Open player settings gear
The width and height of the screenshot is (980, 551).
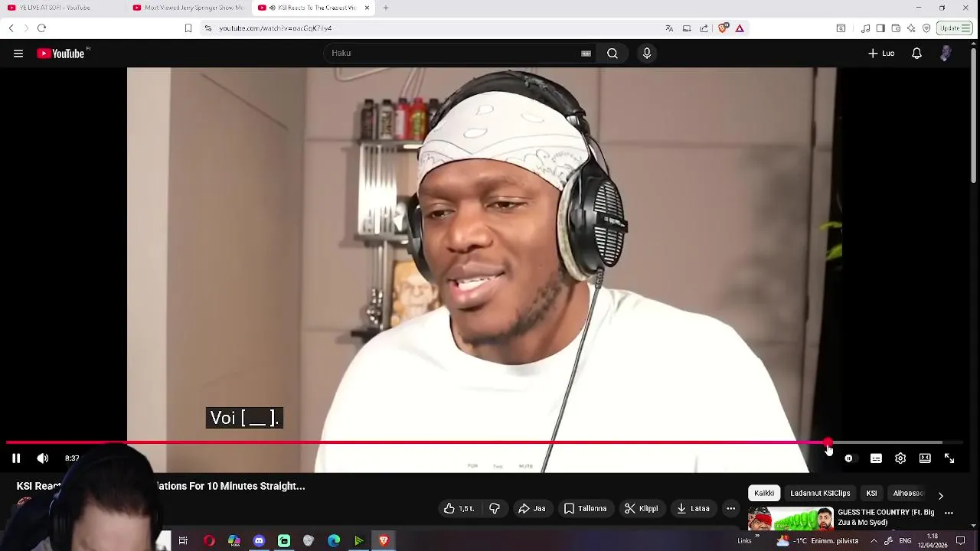[x=900, y=458]
